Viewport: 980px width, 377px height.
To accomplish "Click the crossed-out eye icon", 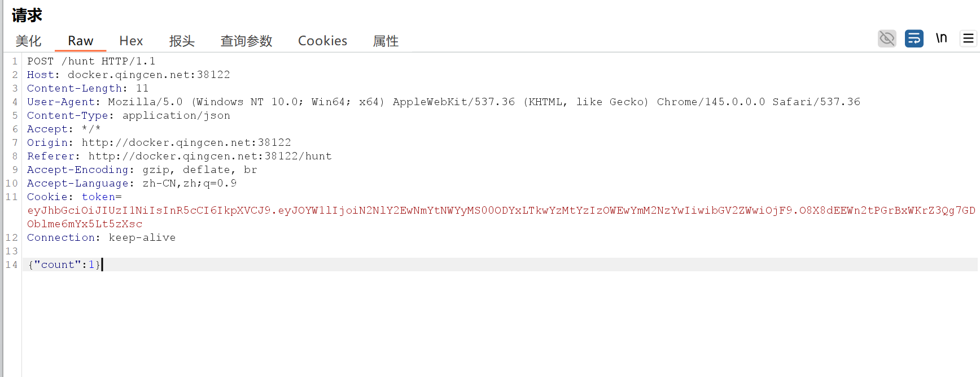I will tap(887, 38).
